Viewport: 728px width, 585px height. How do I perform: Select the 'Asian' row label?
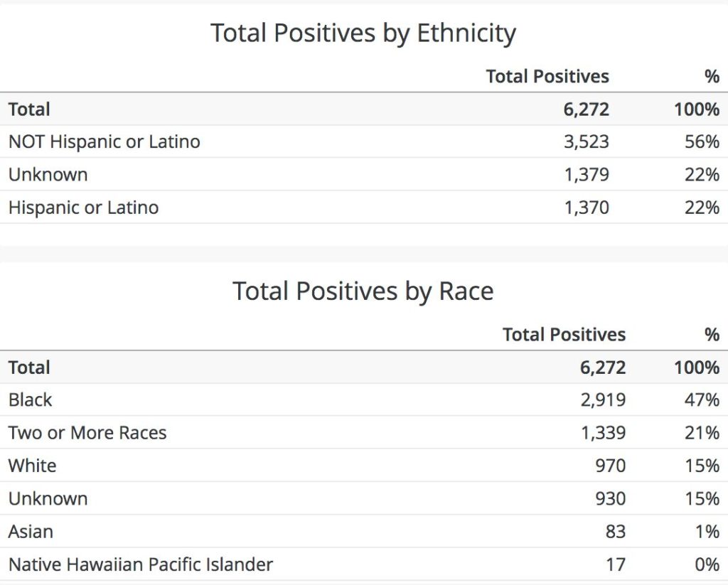(31, 532)
